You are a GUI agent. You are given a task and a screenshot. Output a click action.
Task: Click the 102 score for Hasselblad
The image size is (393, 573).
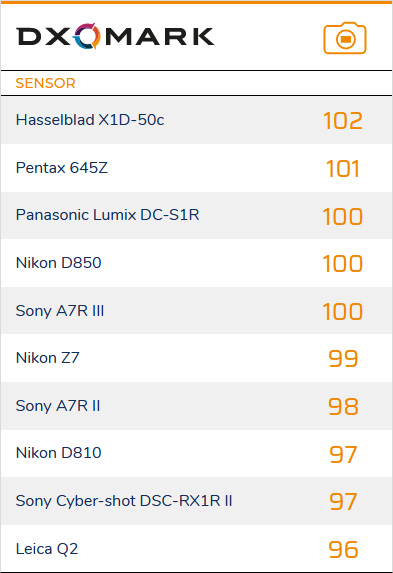click(343, 121)
